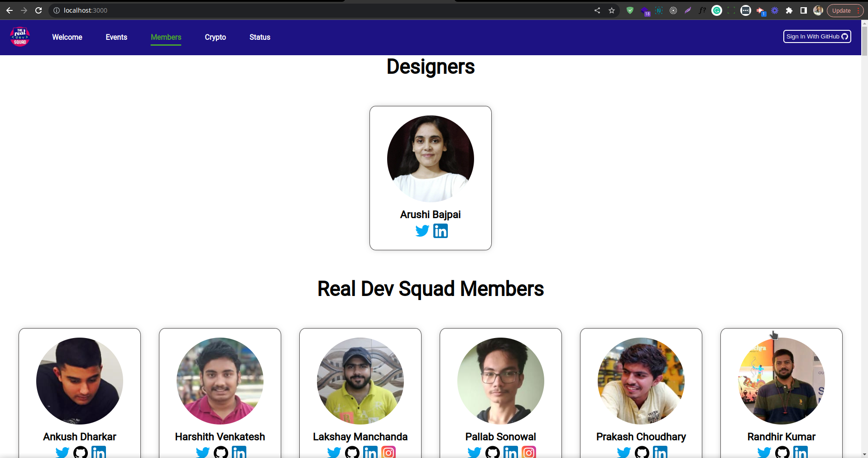Open Prakash Choudhary's GitHub icon
868x458 pixels.
click(642, 452)
